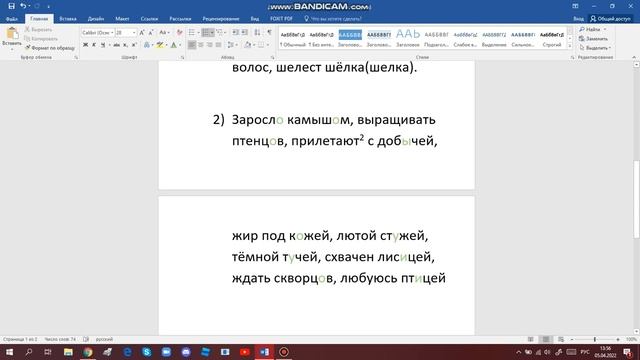640x360 pixels.
Task: Switch to read mode view
Action: [531, 339]
